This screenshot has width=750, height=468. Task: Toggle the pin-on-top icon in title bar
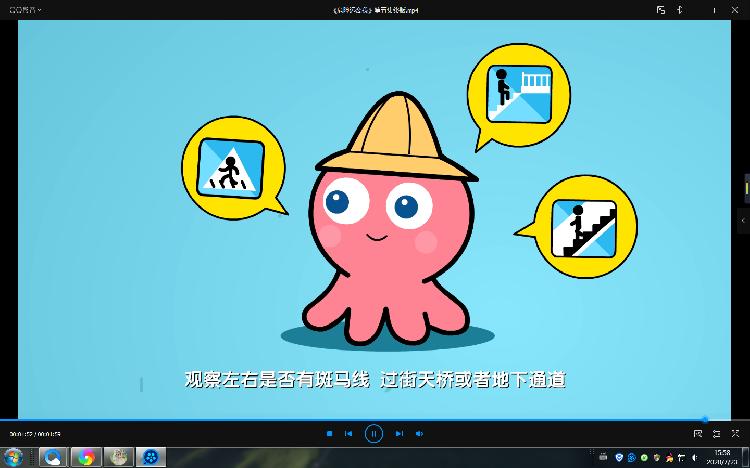pyautogui.click(x=679, y=10)
